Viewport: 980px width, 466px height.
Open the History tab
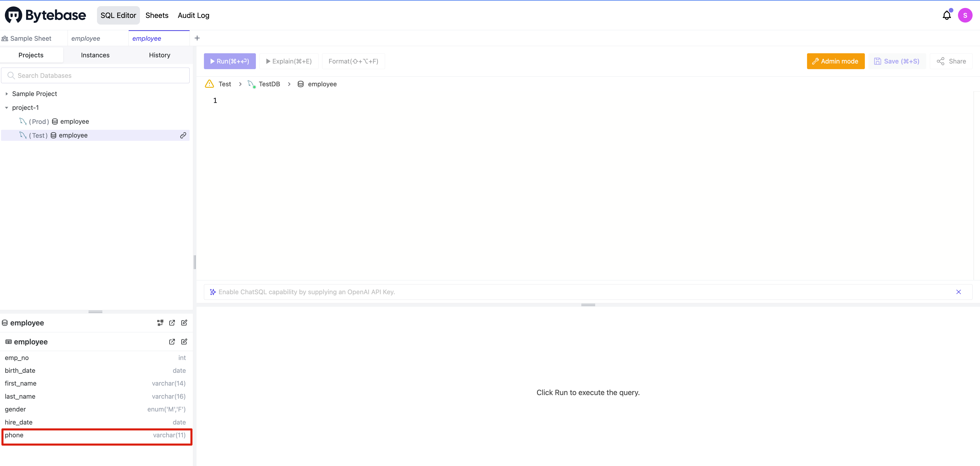pyautogui.click(x=159, y=55)
